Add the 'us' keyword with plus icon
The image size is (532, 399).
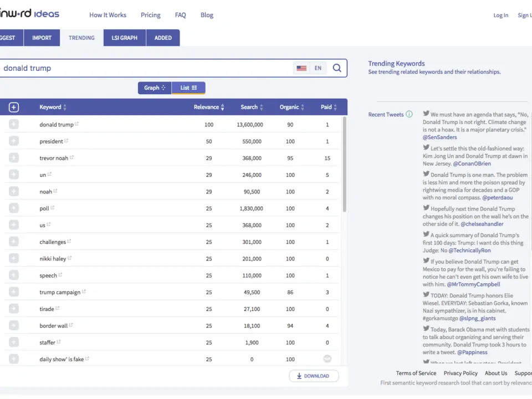pos(13,225)
